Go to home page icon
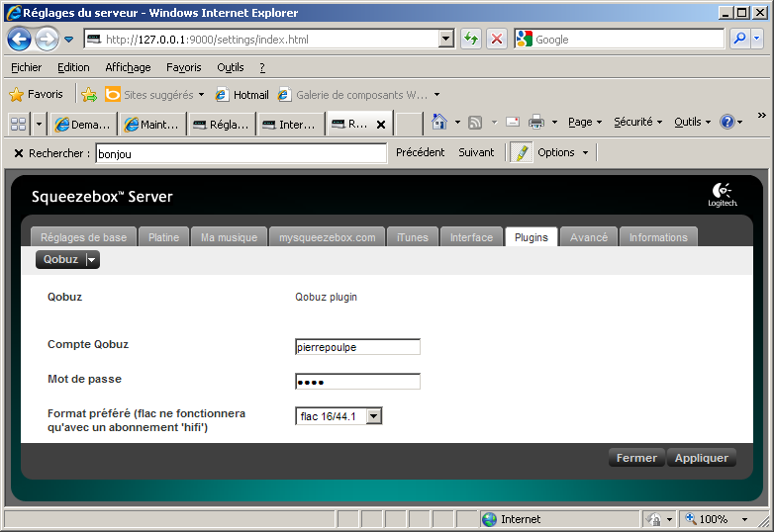Viewport: 774px width, 532px height. tap(438, 122)
